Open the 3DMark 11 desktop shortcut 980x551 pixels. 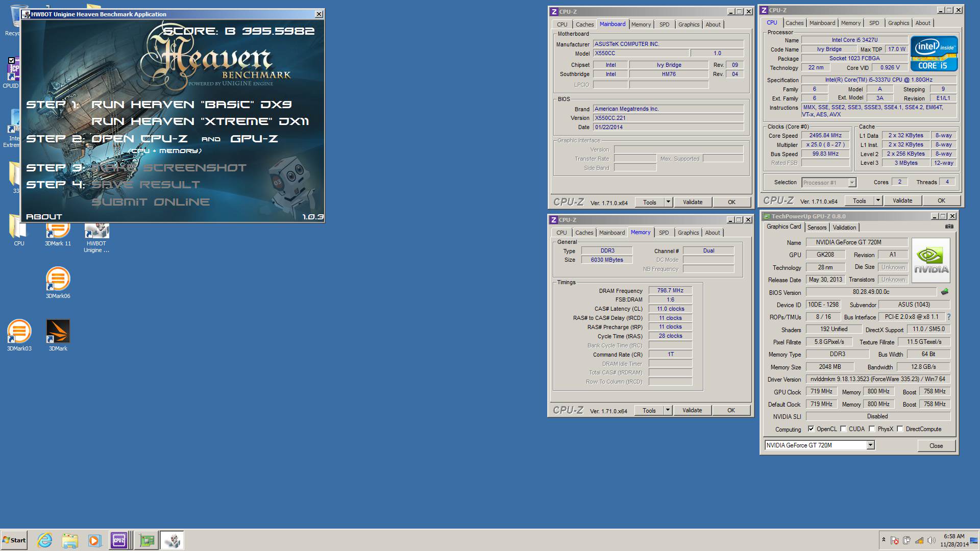(58, 235)
